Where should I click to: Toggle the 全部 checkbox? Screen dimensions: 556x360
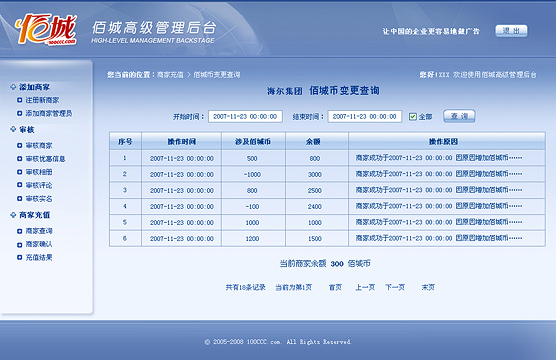pyautogui.click(x=413, y=116)
